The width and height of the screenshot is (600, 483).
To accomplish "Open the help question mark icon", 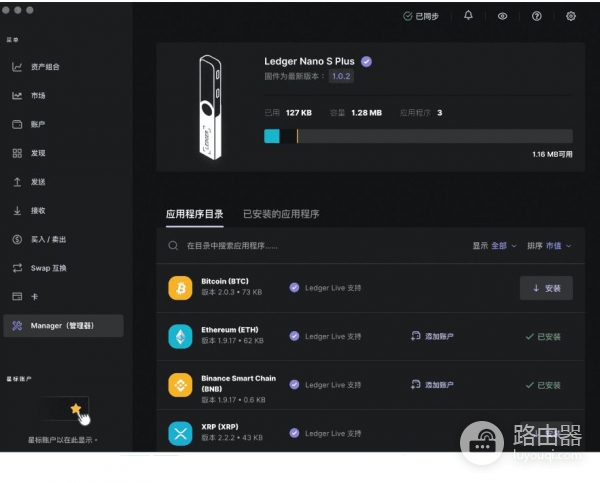I will coord(536,16).
